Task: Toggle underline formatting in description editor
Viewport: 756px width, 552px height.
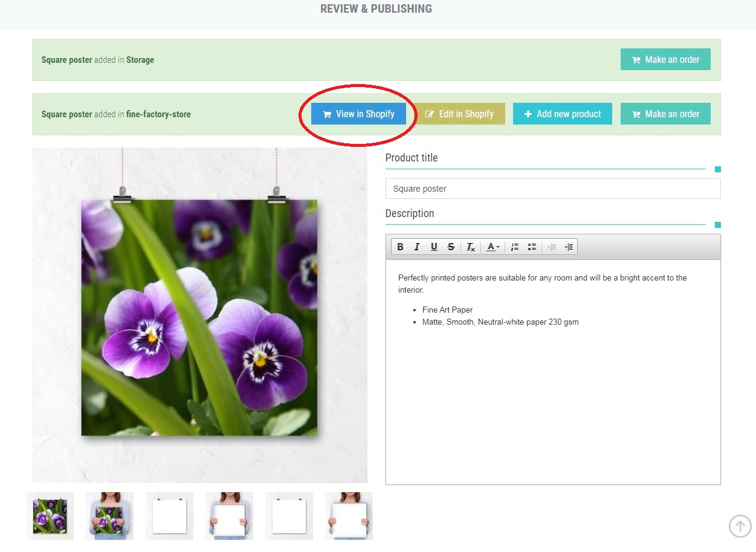Action: tap(434, 247)
